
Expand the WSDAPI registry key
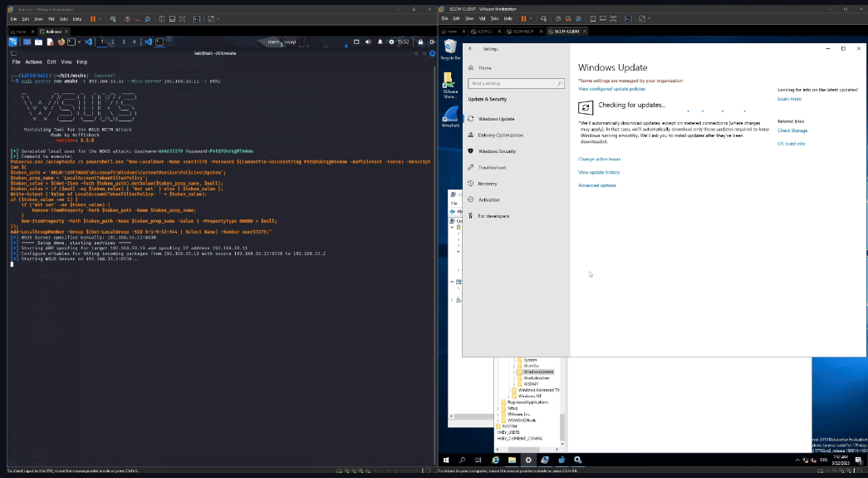click(513, 384)
